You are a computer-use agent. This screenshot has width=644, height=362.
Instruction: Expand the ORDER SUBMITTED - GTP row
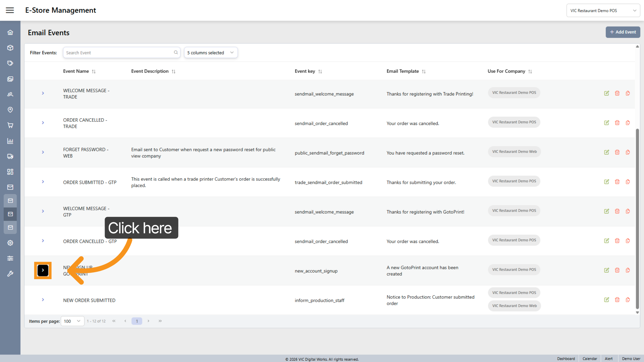(x=43, y=182)
